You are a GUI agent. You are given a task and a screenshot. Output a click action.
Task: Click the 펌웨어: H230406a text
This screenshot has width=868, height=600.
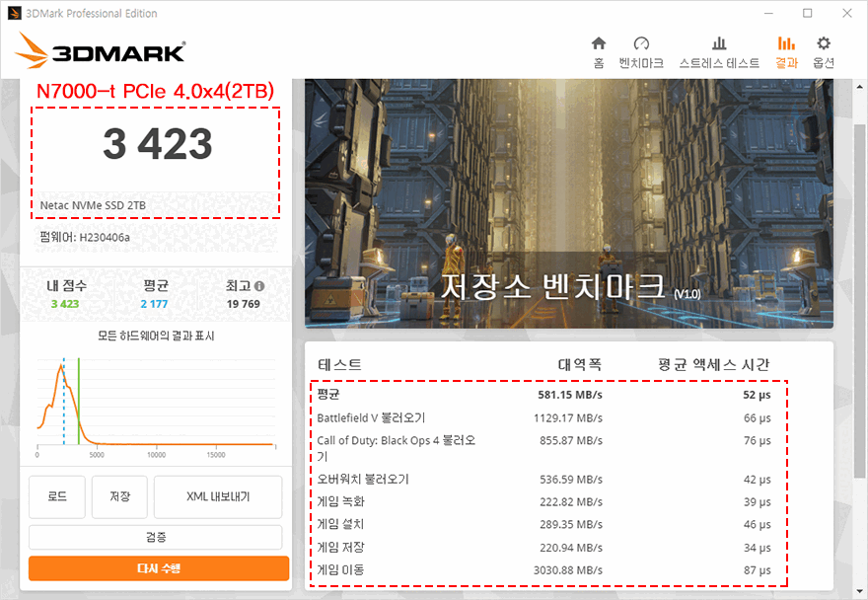(85, 238)
